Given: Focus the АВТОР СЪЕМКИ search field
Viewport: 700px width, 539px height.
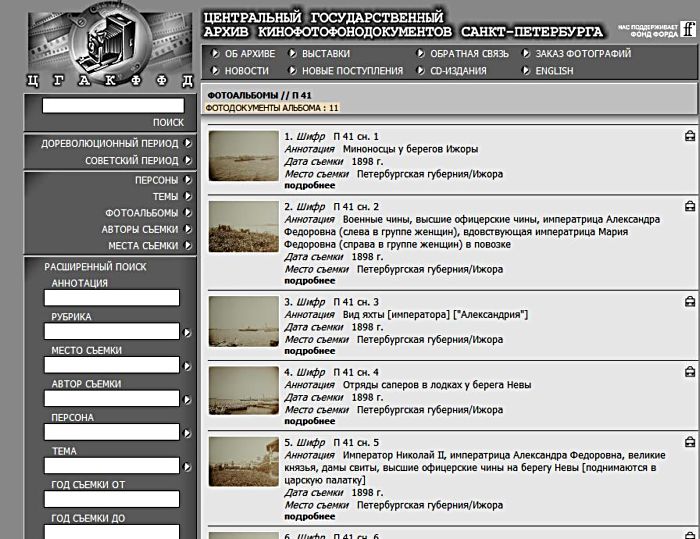Looking at the screenshot, I should (x=112, y=398).
